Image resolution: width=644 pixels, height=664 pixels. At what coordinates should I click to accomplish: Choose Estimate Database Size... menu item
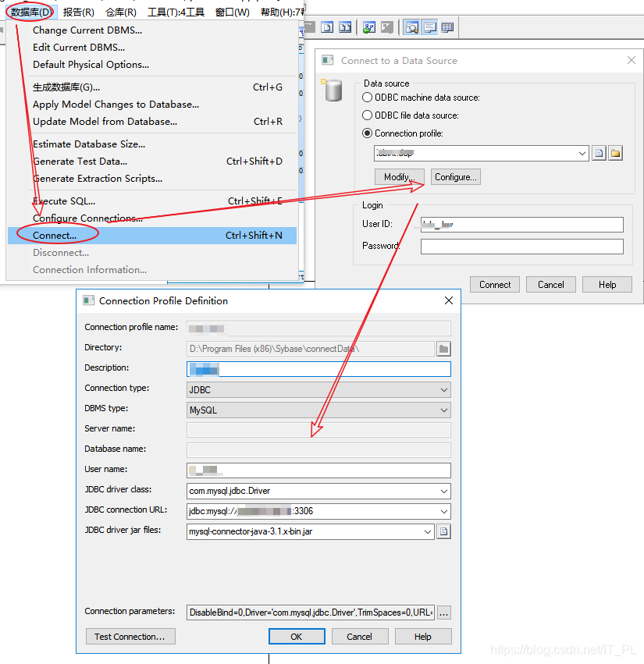[151, 144]
